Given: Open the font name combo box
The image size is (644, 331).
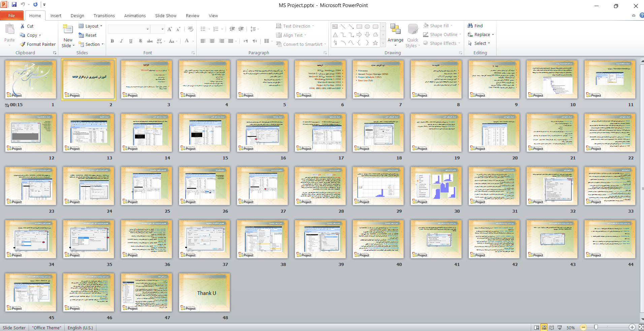Looking at the screenshot, I should tap(129, 29).
